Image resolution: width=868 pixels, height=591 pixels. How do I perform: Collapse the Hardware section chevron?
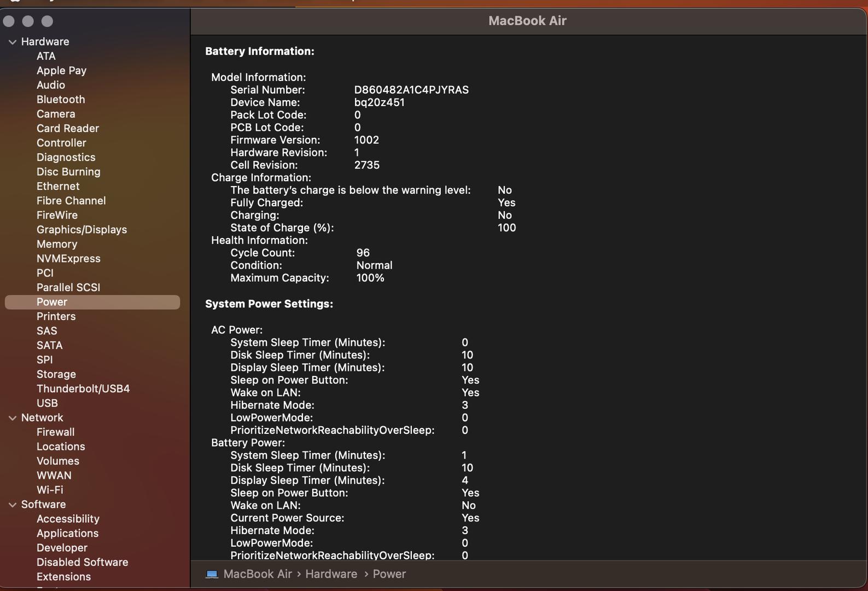click(x=12, y=42)
